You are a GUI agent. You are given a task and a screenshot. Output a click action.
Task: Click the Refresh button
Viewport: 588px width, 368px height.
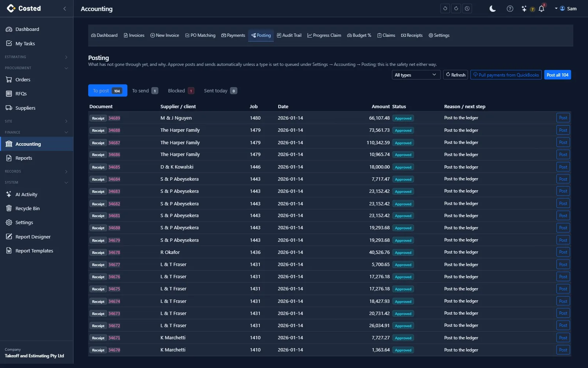point(456,75)
